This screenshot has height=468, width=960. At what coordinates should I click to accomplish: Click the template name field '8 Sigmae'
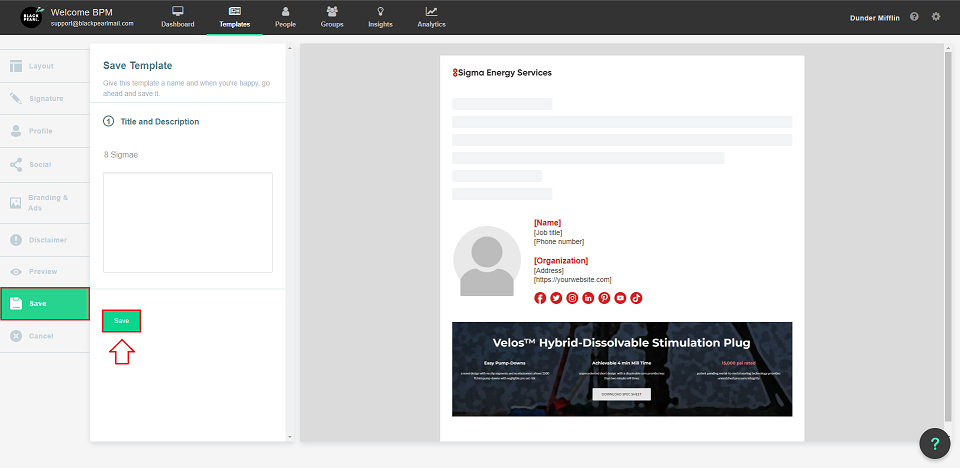coord(187,155)
